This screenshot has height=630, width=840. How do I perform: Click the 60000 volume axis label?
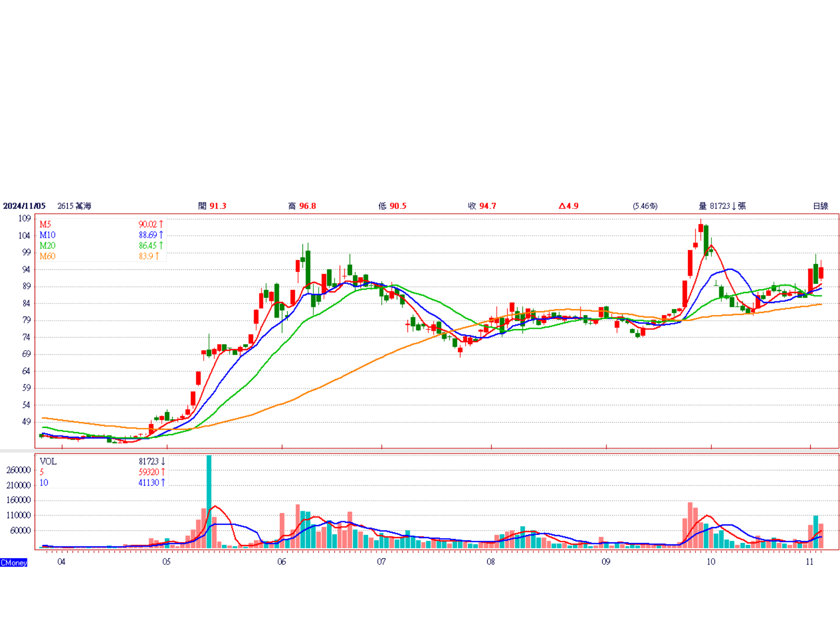click(x=20, y=531)
